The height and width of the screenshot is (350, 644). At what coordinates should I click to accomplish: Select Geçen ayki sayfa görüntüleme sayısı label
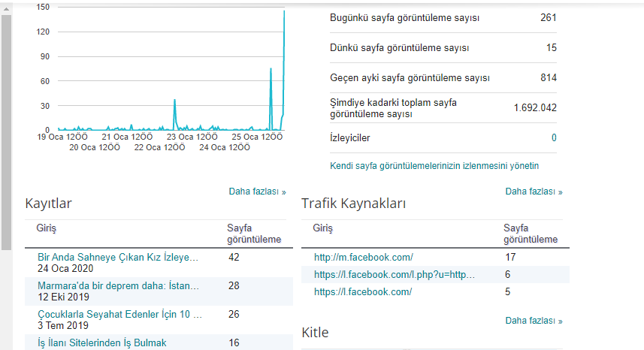coord(410,78)
